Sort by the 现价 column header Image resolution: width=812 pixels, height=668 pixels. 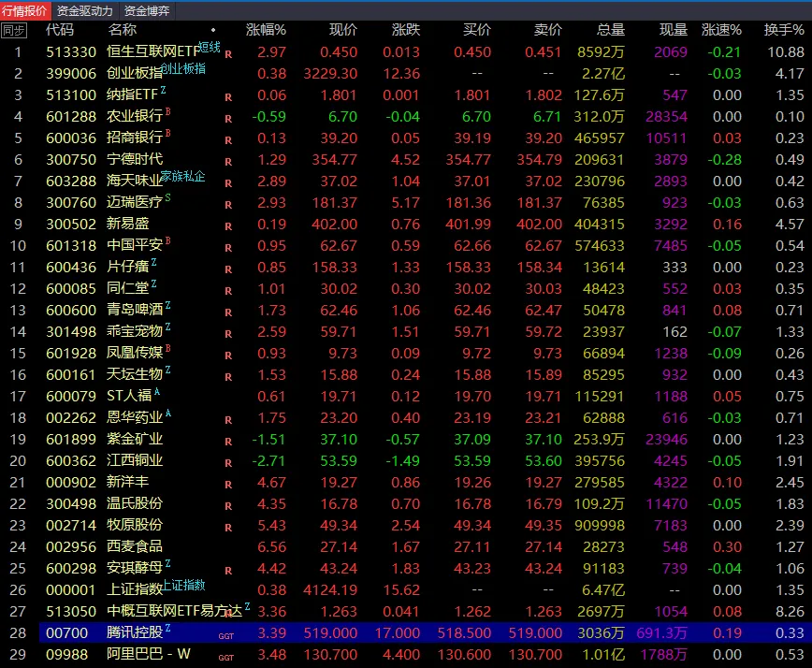[342, 30]
